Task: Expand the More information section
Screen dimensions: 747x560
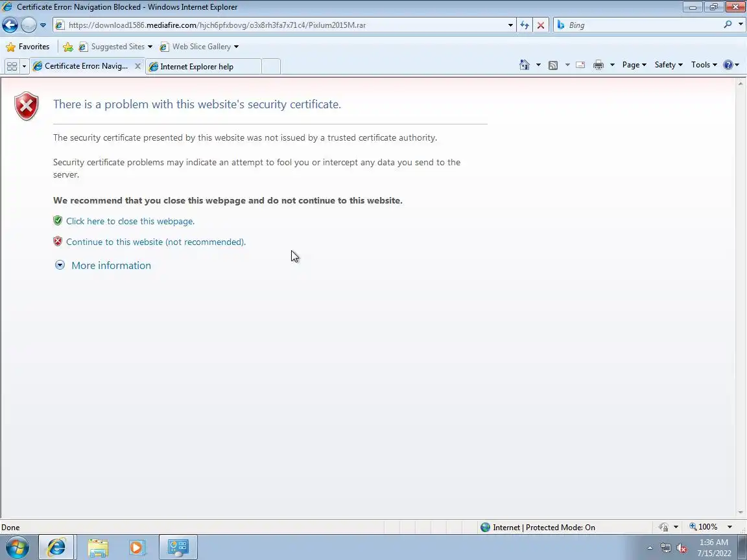Action: pos(103,266)
